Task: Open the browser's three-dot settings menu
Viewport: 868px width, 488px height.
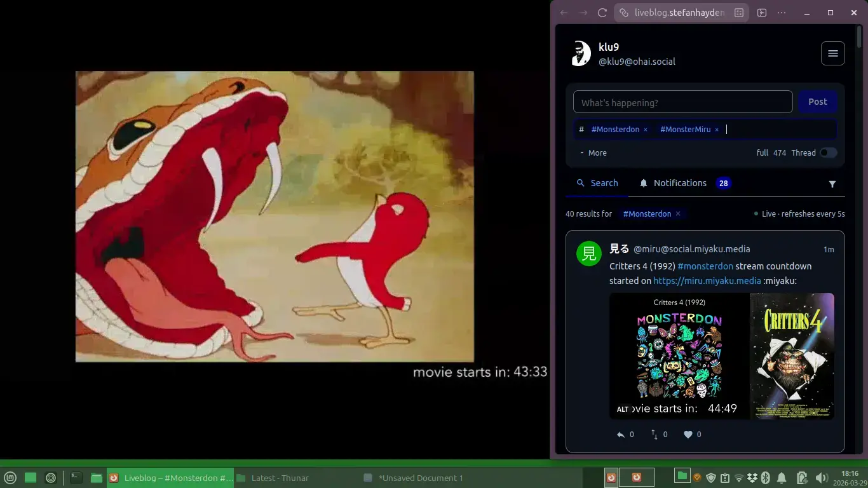Action: [x=782, y=12]
